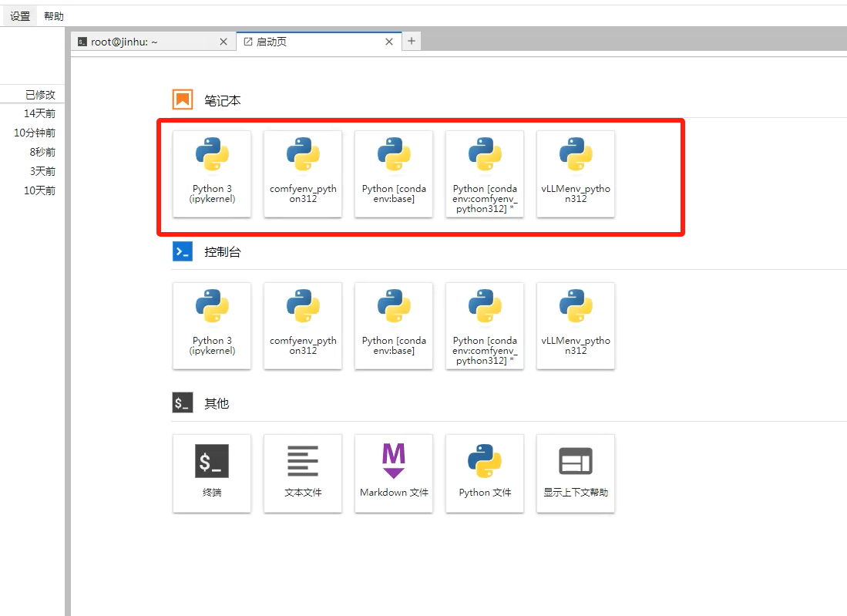This screenshot has height=616, width=847.
Task: Show contextual help (显示上下文帮助)
Action: 576,473
